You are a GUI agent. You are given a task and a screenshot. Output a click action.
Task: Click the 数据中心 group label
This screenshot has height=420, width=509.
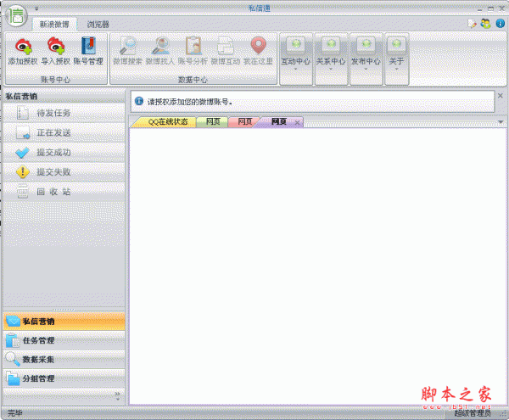193,80
